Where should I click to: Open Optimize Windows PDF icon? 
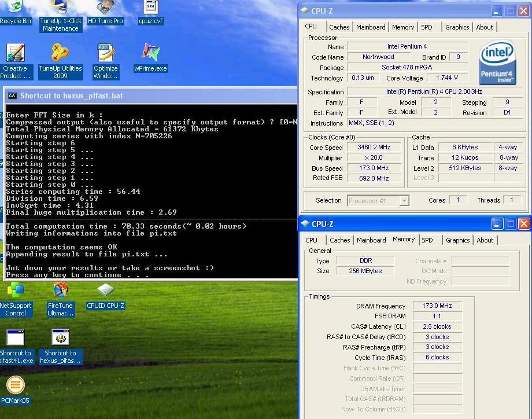[x=105, y=61]
